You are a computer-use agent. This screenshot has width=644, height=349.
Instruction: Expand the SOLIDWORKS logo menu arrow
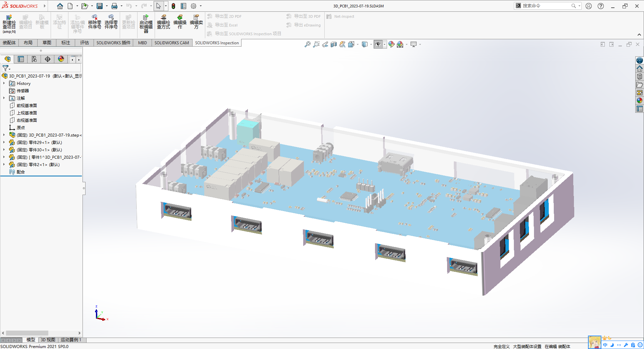point(44,6)
